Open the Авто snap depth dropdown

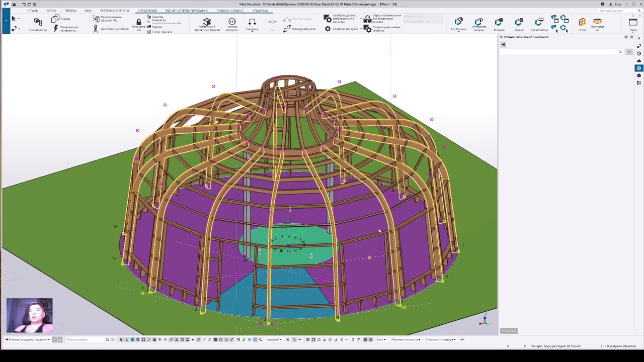pyautogui.click(x=380, y=339)
